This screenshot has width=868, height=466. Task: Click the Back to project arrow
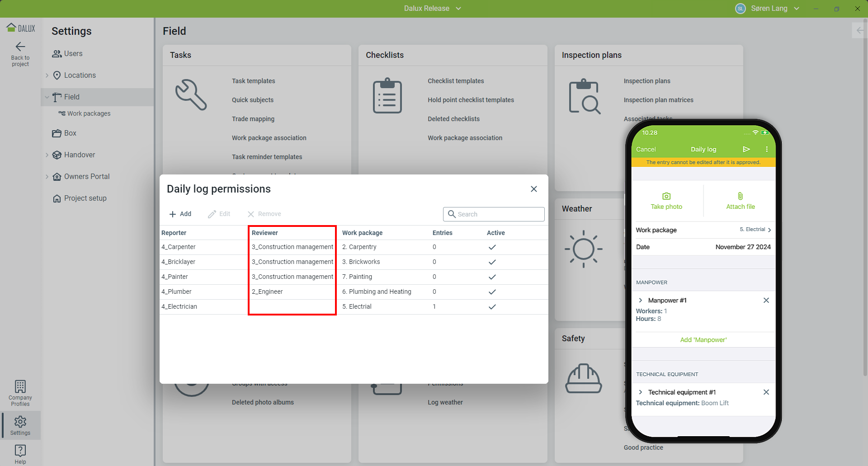(20, 47)
